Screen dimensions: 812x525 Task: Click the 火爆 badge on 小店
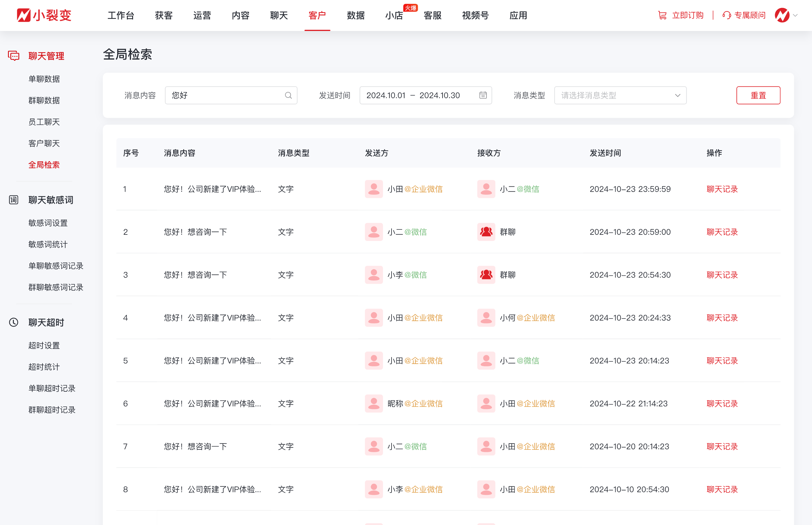pos(411,8)
